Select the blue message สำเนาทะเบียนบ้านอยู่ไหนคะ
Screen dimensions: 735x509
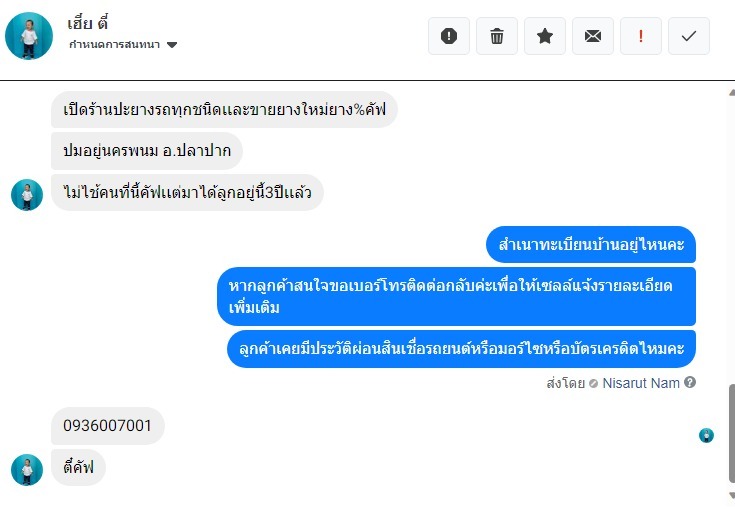[590, 245]
